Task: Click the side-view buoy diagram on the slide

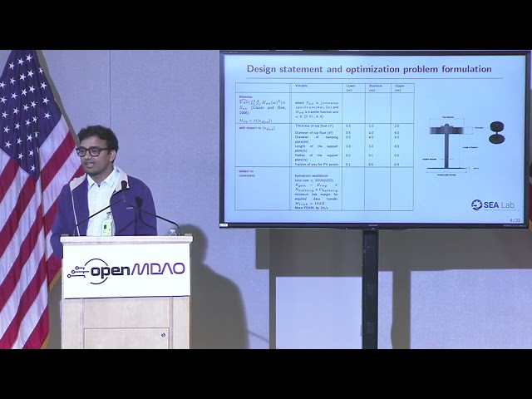Action: (453, 146)
